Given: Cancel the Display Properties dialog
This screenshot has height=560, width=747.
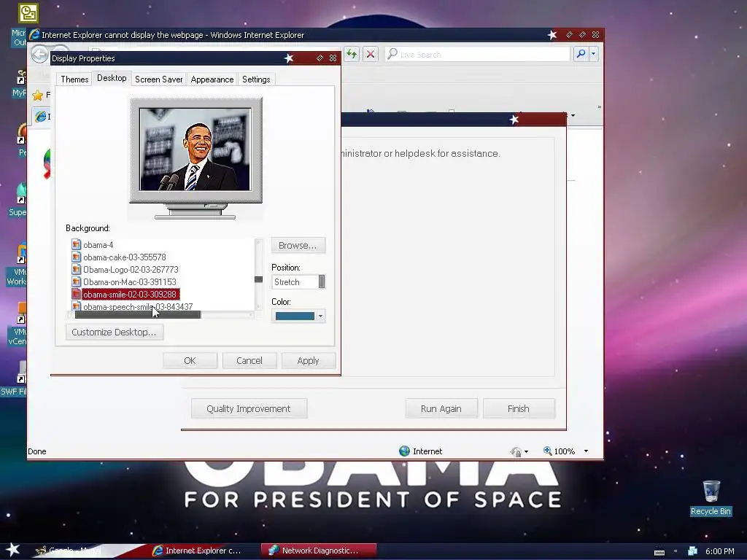Looking at the screenshot, I should click(249, 360).
